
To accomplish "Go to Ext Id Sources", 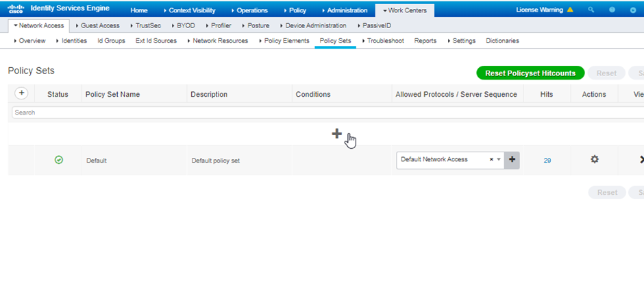I will click(x=156, y=40).
